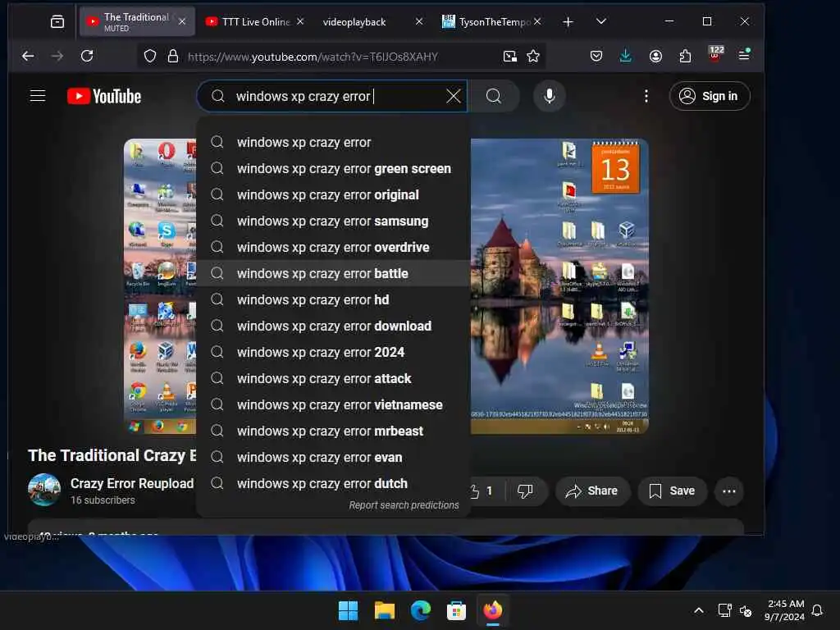This screenshot has width=840, height=630.
Task: Select suggestion ending with attack
Action: (333, 379)
